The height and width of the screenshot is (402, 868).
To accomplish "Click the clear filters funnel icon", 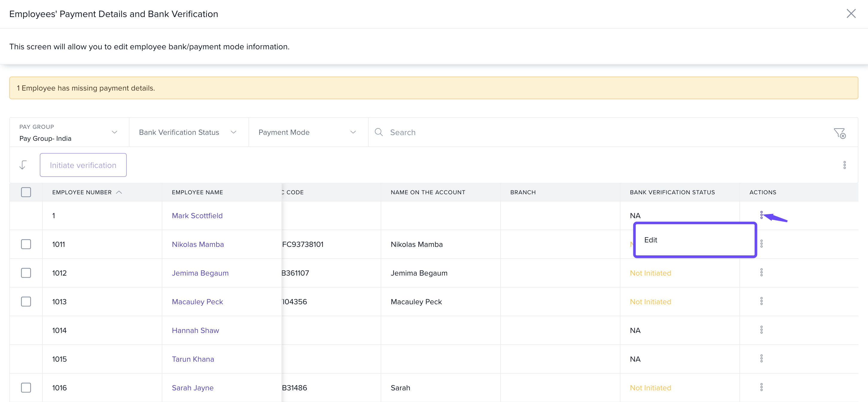I will tap(839, 133).
